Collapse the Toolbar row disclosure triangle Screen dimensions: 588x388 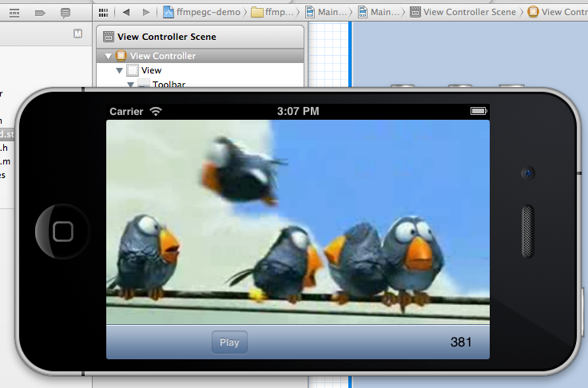pos(130,85)
